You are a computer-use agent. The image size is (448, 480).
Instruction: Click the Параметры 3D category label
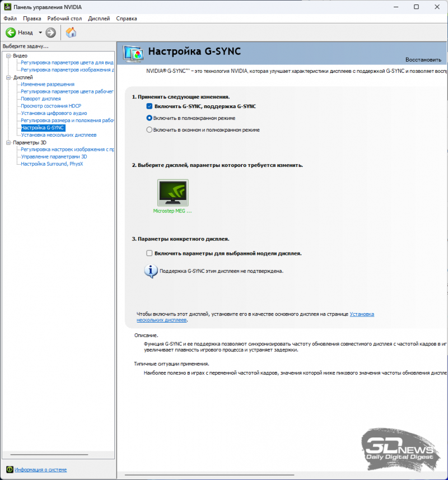pos(30,143)
